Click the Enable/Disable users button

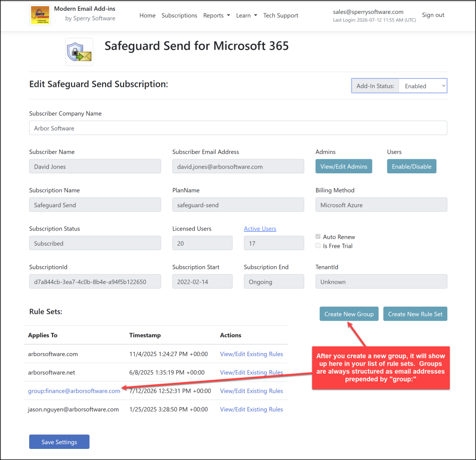pos(412,166)
